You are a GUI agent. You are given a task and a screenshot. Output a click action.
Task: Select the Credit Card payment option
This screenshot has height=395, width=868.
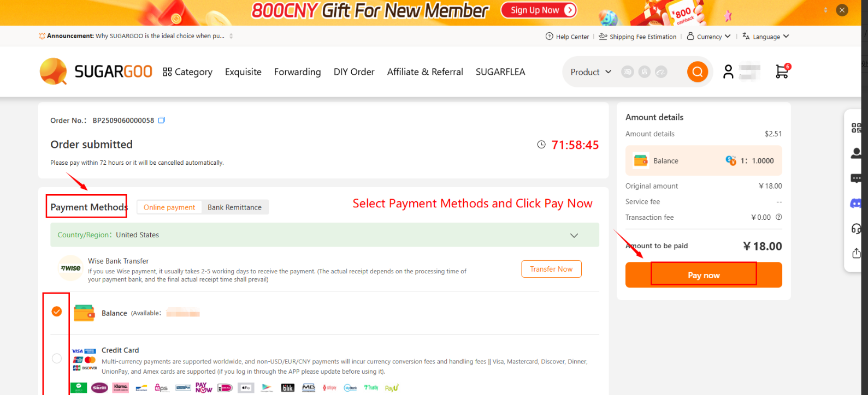pos(56,358)
